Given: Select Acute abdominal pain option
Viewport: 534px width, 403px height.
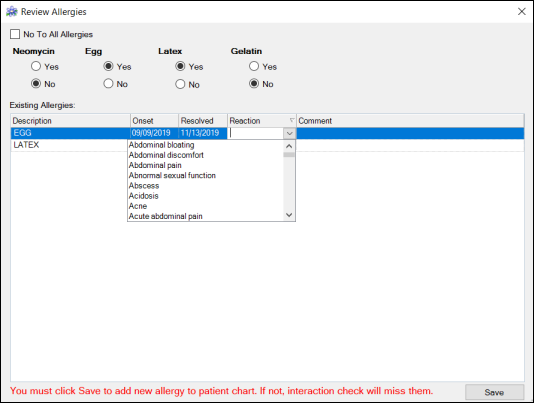Looking at the screenshot, I should (x=166, y=216).
